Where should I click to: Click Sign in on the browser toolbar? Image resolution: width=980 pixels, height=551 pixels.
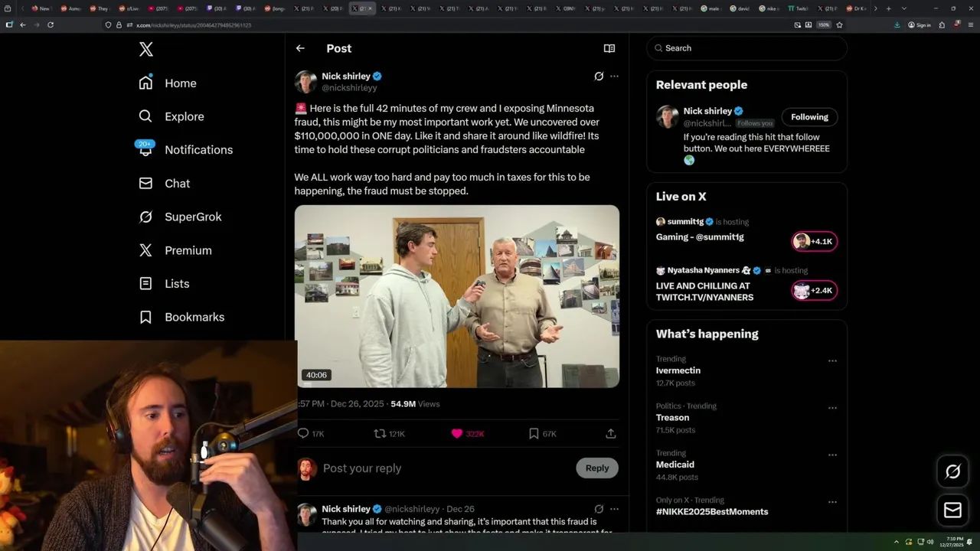[x=919, y=24]
